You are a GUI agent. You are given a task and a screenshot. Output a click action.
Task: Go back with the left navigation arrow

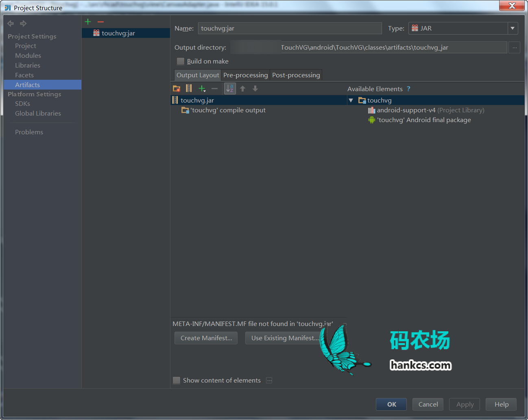point(11,24)
